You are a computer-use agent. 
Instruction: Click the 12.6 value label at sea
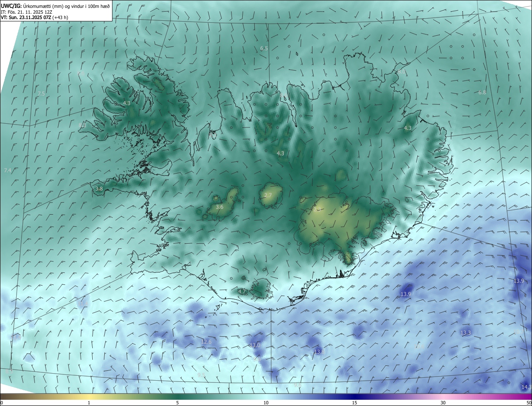tap(207, 342)
